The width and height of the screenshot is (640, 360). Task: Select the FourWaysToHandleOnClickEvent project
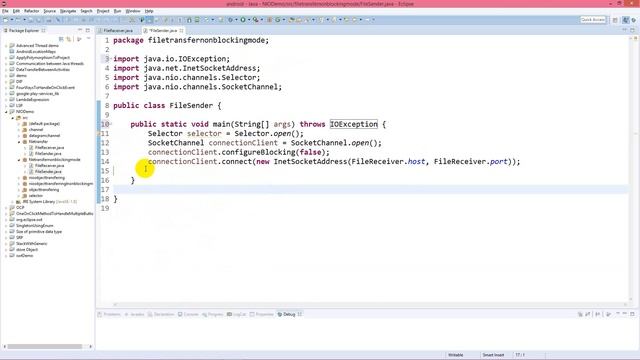point(45,87)
